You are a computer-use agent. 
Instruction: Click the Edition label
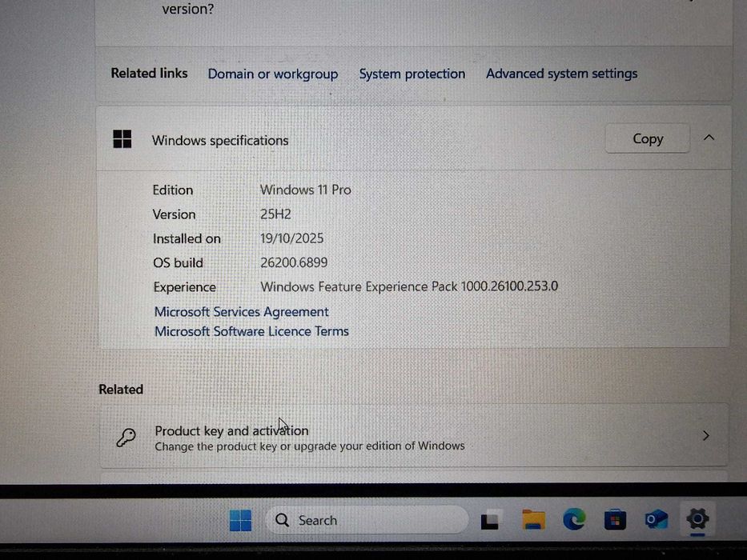click(173, 190)
